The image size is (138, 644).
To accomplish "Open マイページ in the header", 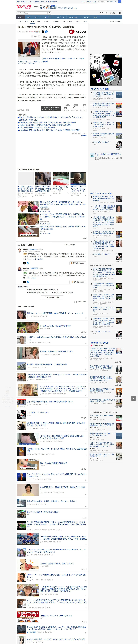I will pos(103,13).
